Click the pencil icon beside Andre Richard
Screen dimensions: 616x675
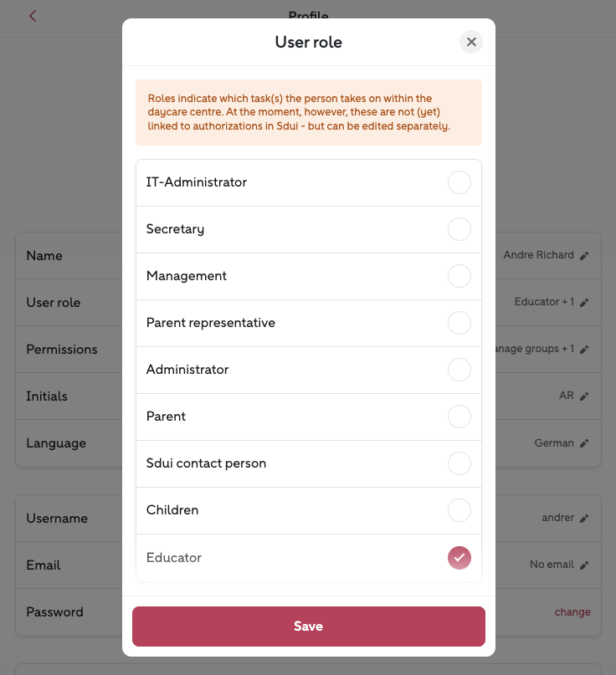click(x=584, y=256)
